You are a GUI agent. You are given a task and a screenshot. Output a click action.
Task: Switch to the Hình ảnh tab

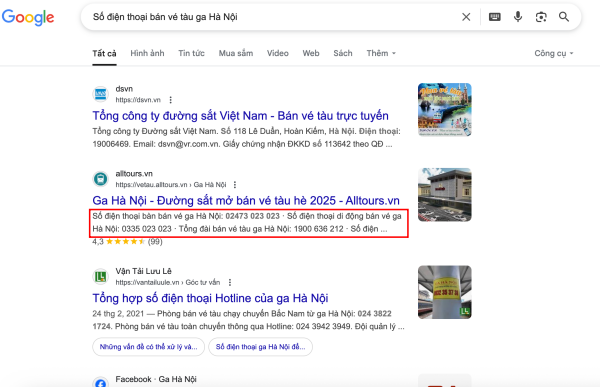pos(147,53)
